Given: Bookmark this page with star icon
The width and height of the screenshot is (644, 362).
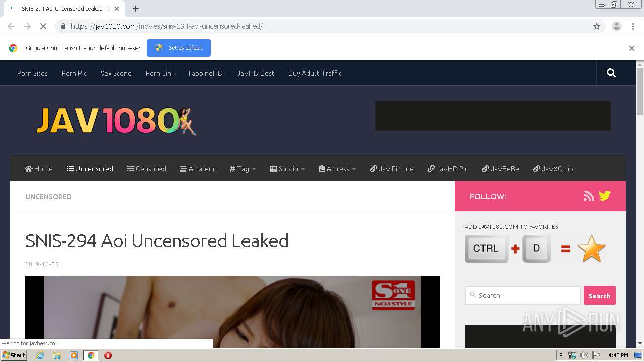Looking at the screenshot, I should point(597,26).
